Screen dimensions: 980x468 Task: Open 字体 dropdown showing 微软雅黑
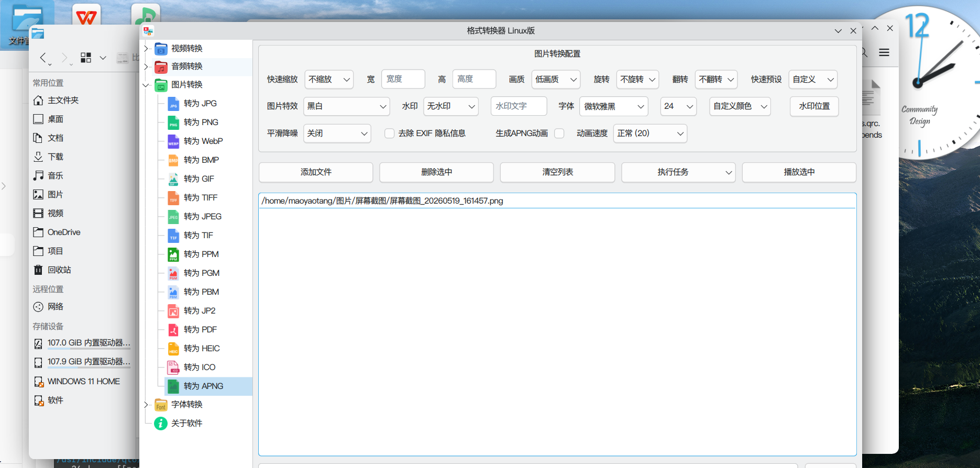point(614,106)
